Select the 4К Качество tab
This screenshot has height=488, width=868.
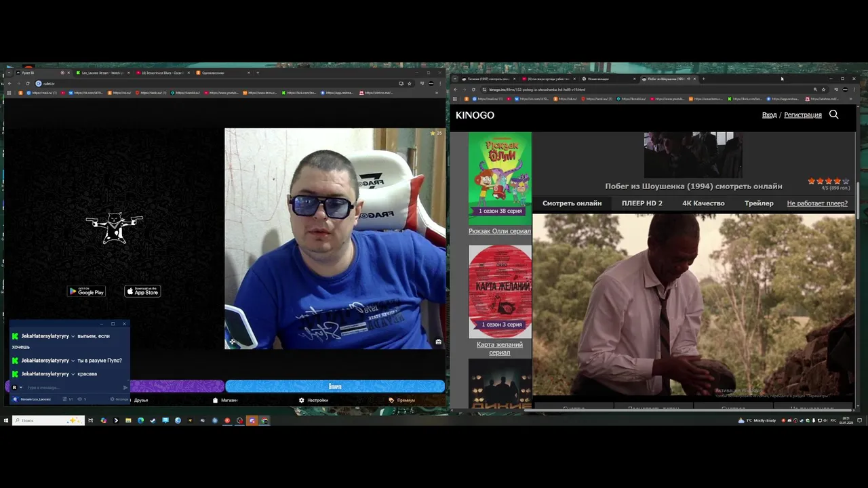pos(703,203)
